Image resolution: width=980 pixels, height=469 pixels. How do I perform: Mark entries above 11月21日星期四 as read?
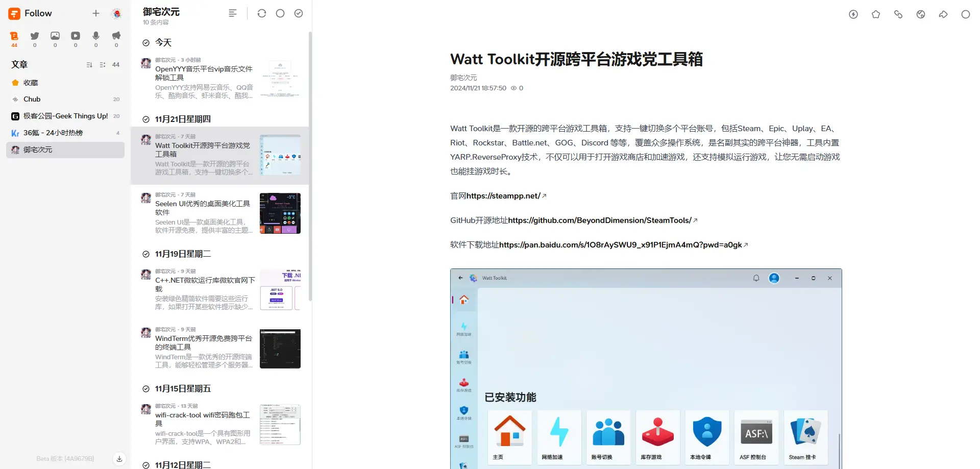point(146,119)
